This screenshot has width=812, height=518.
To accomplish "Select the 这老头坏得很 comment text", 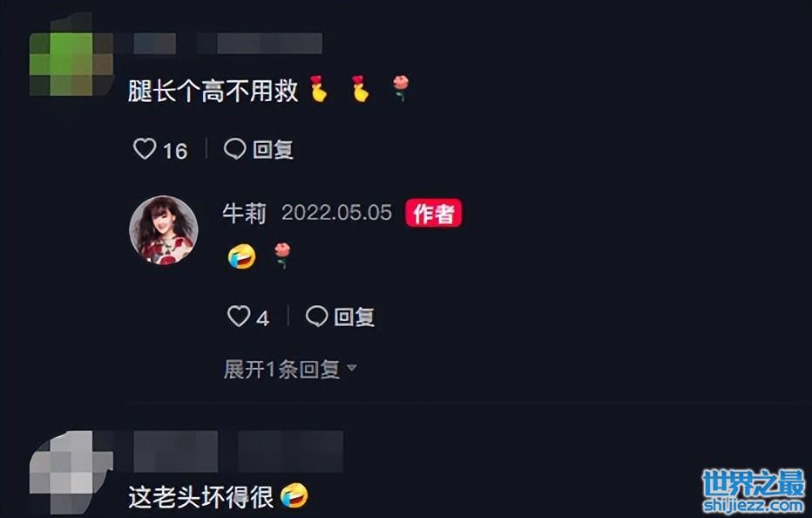I will (201, 497).
